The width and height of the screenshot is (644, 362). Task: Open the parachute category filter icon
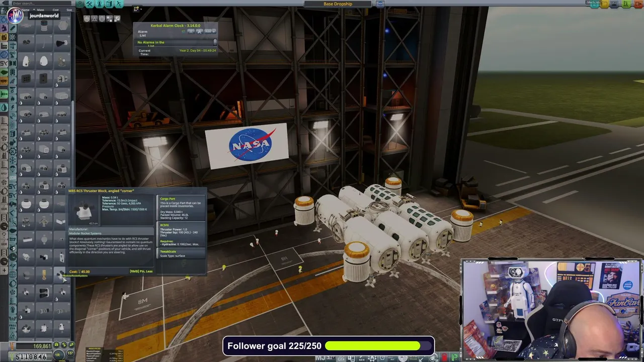coord(13,168)
